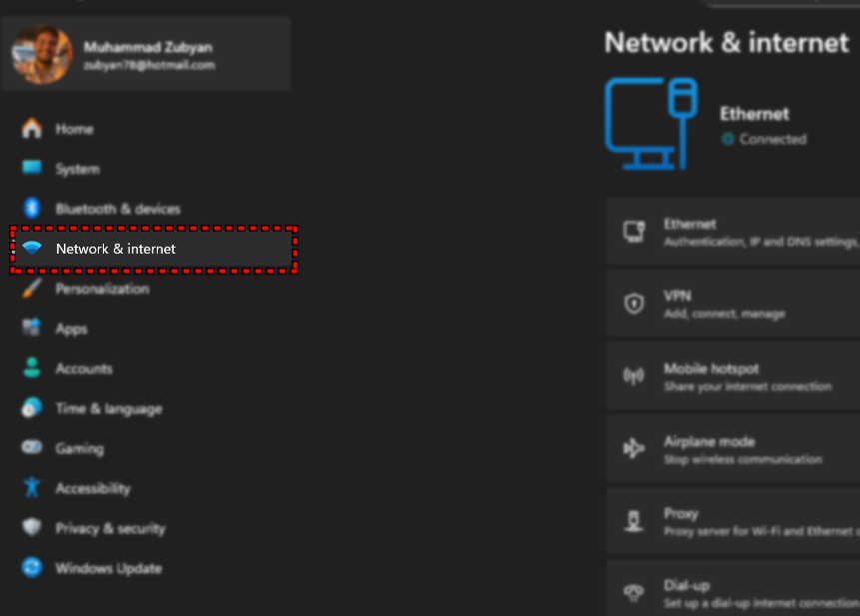Click the Bluetooth icon in sidebar
This screenshot has height=616, width=860.
click(32, 209)
